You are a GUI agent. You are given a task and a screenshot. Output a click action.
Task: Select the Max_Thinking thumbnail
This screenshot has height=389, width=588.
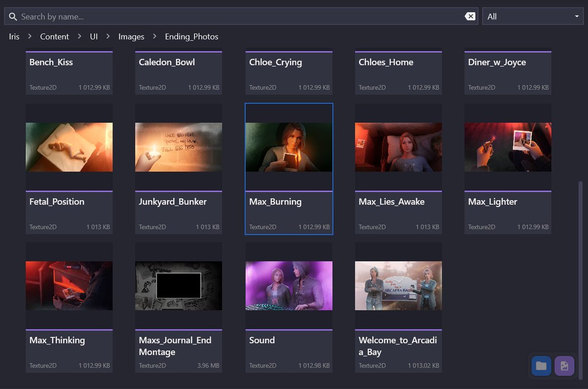coord(69,285)
